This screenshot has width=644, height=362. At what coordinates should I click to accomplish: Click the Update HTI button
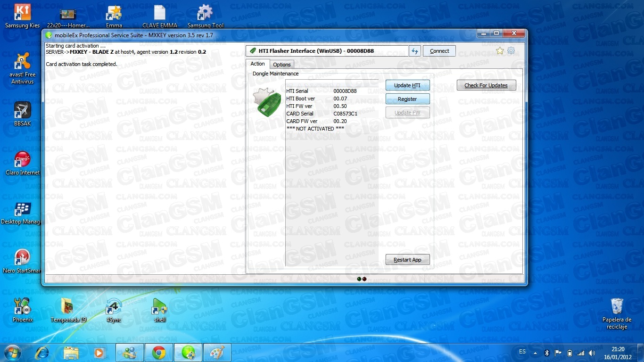[407, 85]
